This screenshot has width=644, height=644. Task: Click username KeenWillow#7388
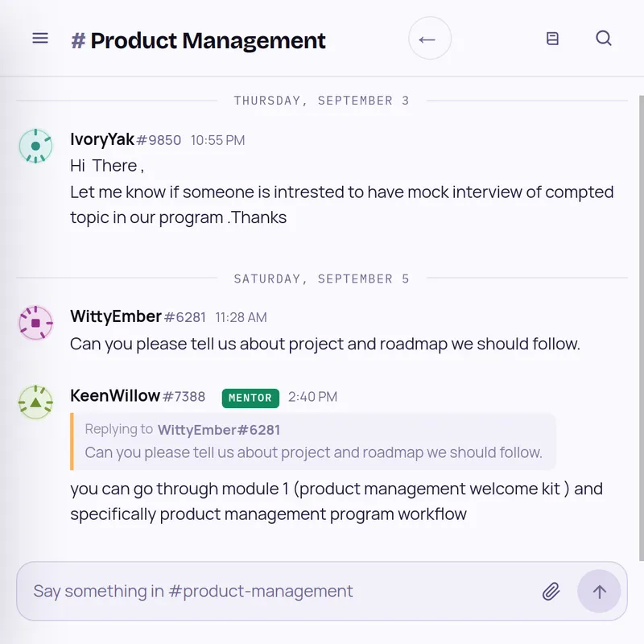[x=138, y=396]
